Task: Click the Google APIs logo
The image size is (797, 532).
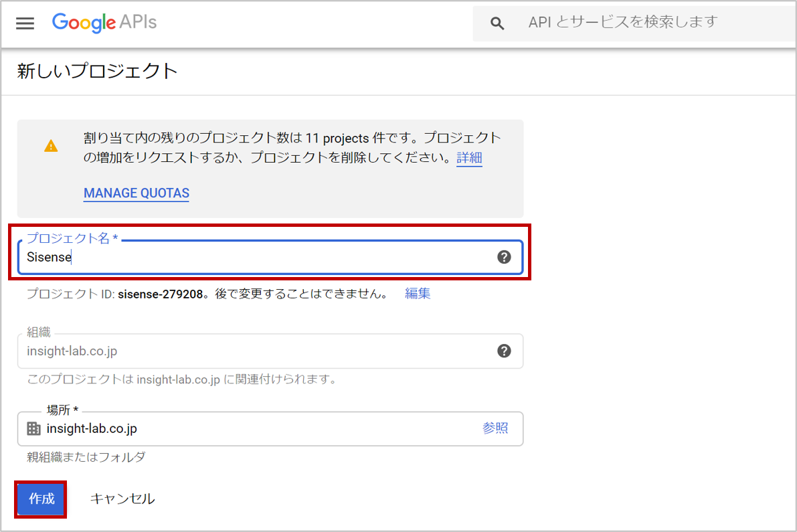Action: [104, 22]
